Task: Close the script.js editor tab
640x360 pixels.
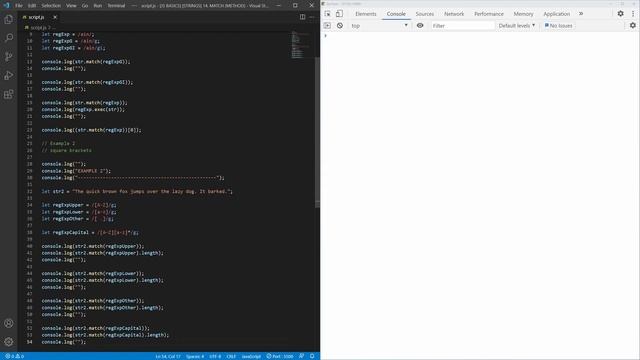Action: (x=55, y=17)
